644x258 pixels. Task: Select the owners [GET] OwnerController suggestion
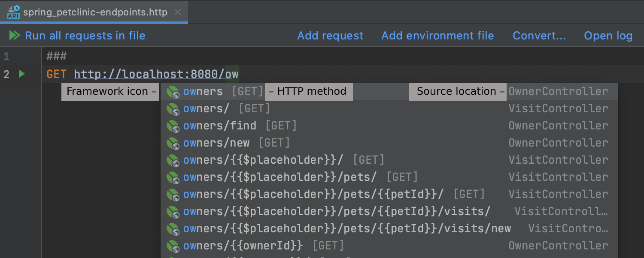coord(389,92)
